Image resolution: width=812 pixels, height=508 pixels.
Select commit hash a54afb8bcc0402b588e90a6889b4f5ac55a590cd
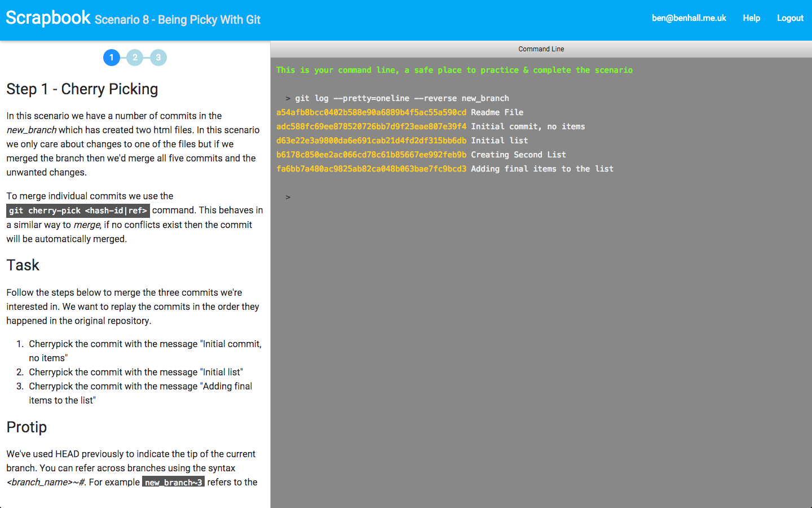tap(371, 112)
